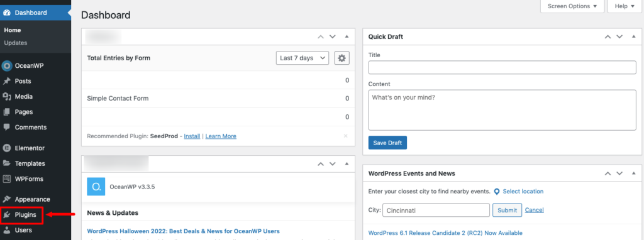Move WordPress Events and News widget up
This screenshot has width=644, height=240.
click(608, 173)
